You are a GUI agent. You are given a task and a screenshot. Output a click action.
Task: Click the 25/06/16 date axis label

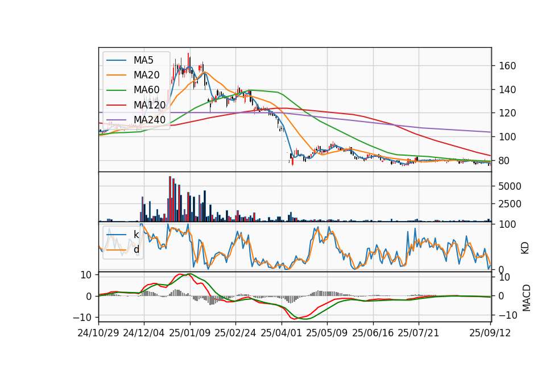click(373, 333)
